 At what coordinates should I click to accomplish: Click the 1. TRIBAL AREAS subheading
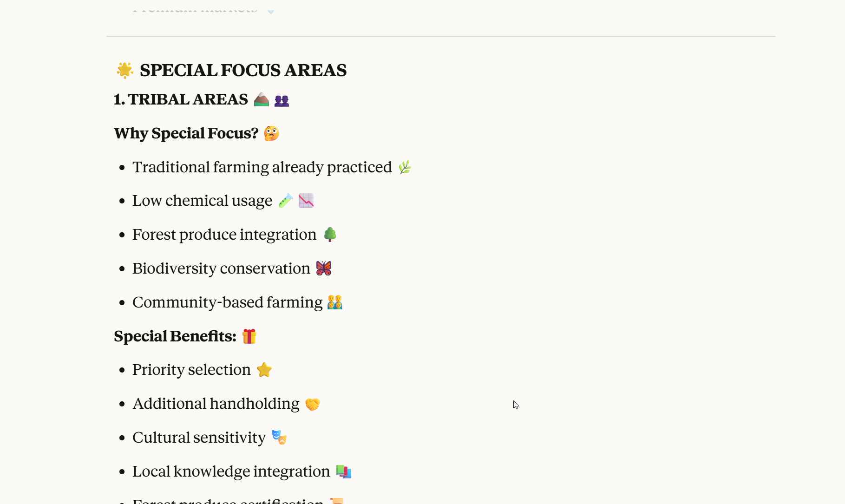tap(181, 99)
